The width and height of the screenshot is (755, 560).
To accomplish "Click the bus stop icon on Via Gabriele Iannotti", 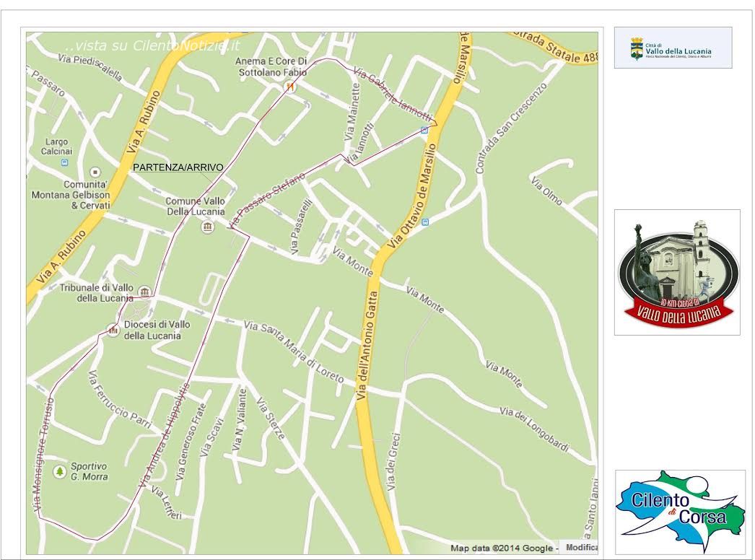I will pos(424,131).
